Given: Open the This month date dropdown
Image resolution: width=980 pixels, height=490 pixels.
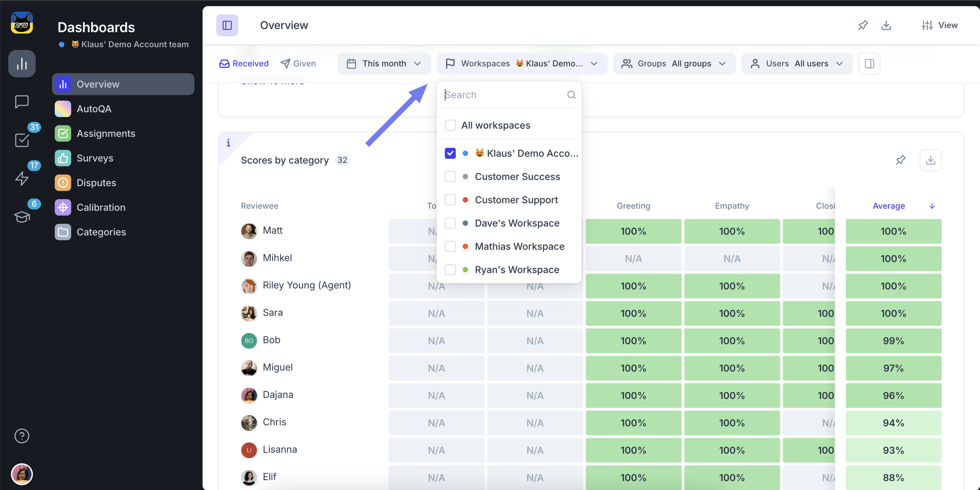Looking at the screenshot, I should 384,63.
